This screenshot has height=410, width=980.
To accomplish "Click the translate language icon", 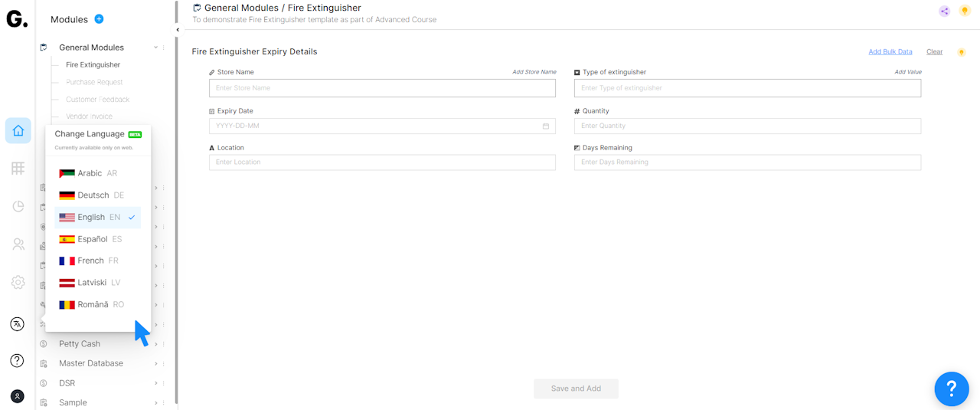I will [x=18, y=324].
